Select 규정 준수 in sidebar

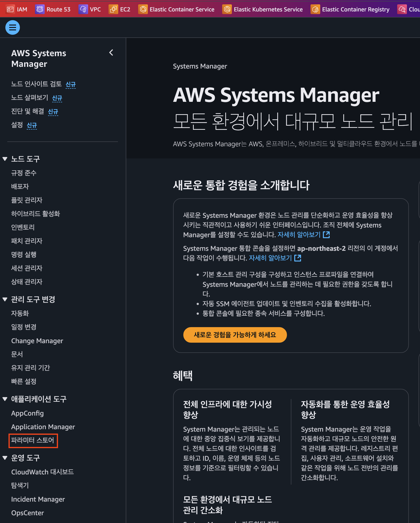click(24, 173)
